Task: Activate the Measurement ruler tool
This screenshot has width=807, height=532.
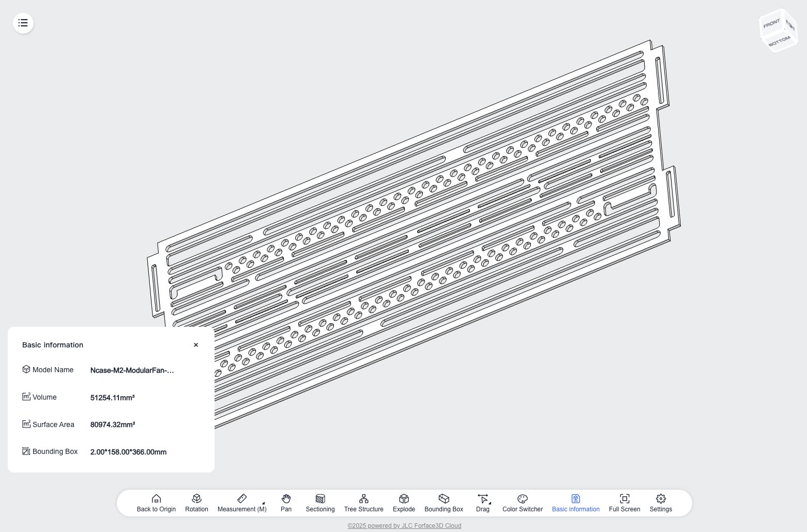Action: click(241, 499)
